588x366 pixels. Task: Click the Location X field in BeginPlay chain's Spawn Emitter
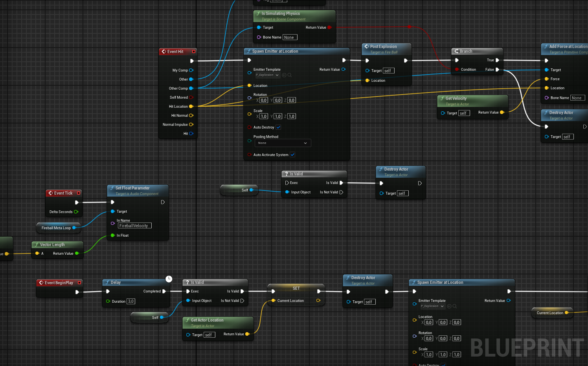pos(429,322)
